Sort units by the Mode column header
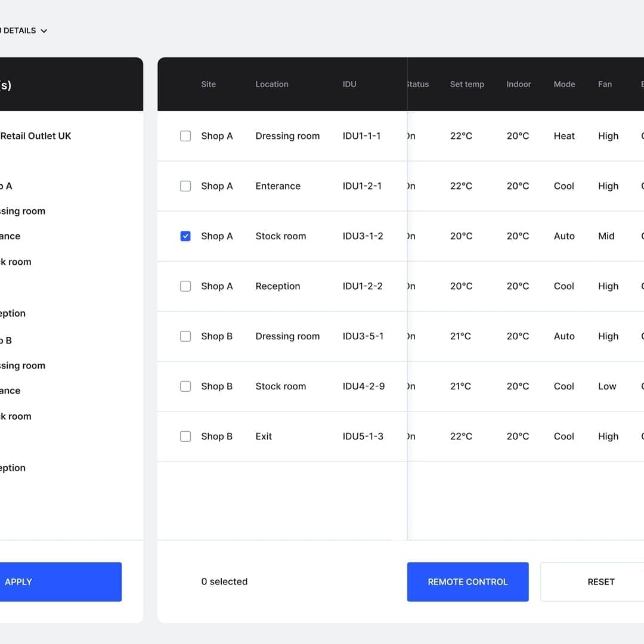644x644 pixels. (x=564, y=84)
